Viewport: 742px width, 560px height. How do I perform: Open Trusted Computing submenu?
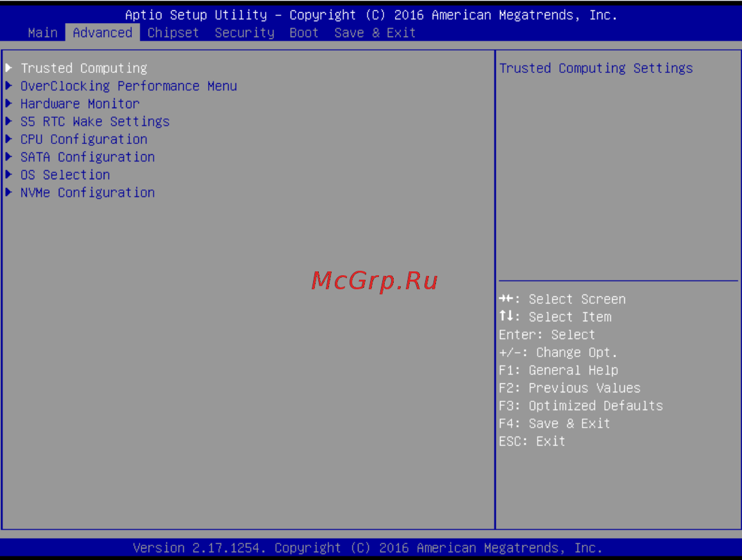click(x=84, y=68)
